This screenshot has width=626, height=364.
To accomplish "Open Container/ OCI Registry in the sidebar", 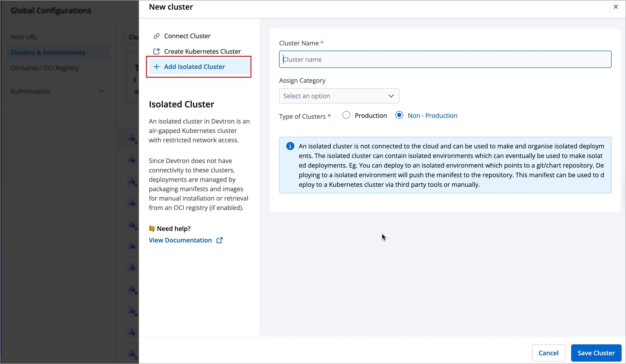I will coord(45,68).
